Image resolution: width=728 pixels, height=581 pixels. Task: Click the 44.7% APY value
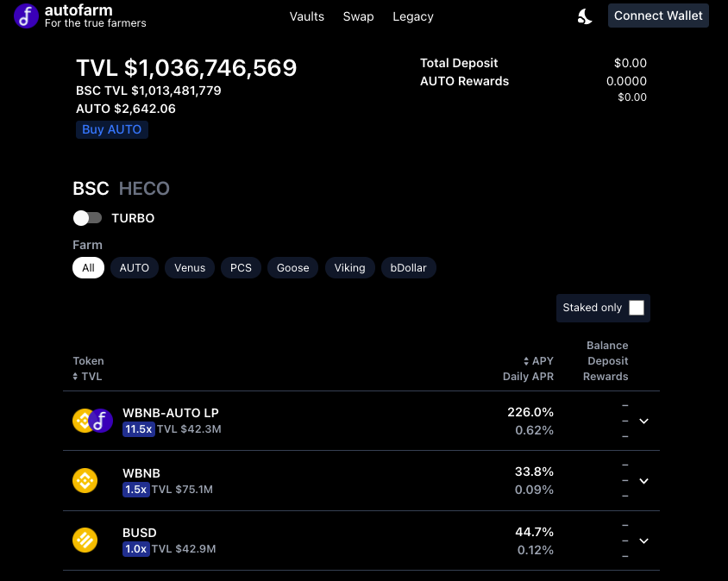534,532
